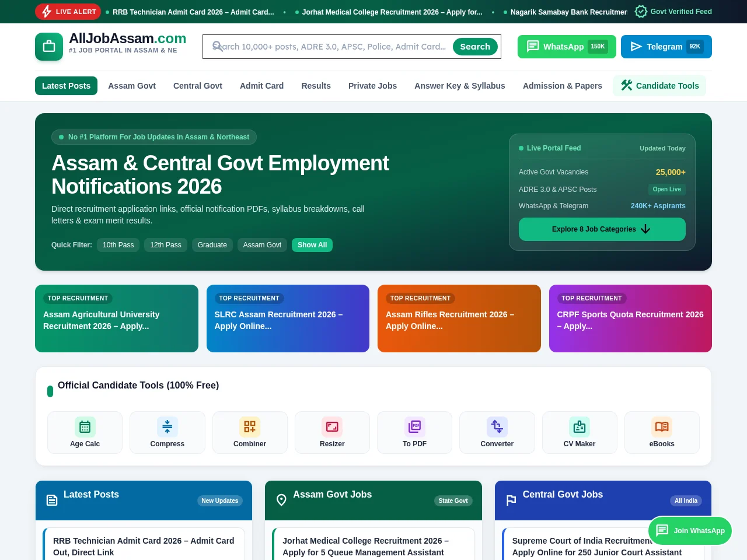Open the To PDF tool
This screenshot has height=560, width=747.
[x=414, y=432]
